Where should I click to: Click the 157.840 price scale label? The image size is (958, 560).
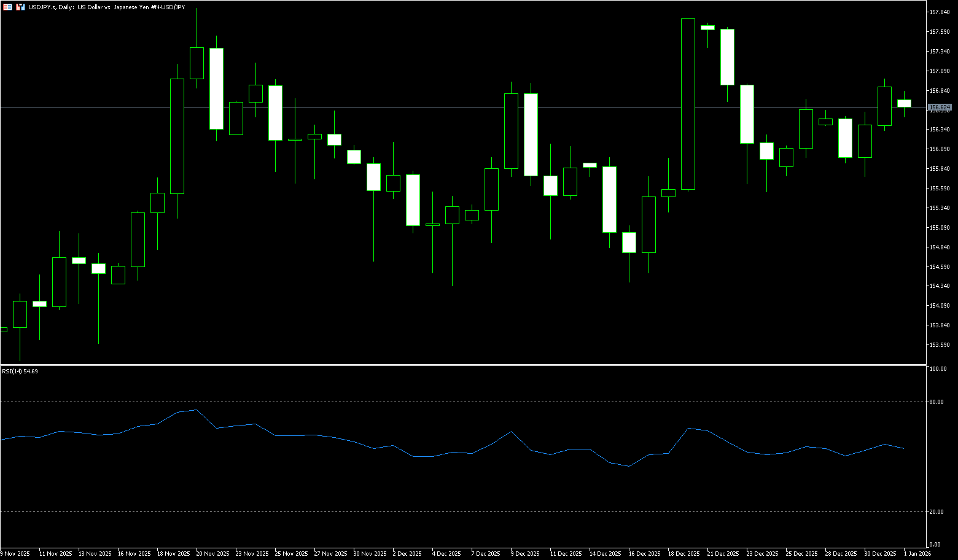click(940, 12)
